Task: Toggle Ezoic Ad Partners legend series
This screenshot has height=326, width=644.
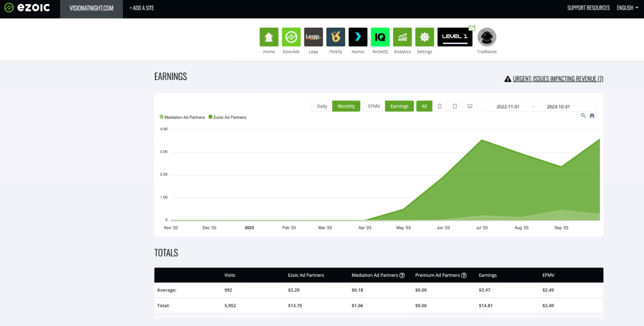Action: pyautogui.click(x=227, y=117)
